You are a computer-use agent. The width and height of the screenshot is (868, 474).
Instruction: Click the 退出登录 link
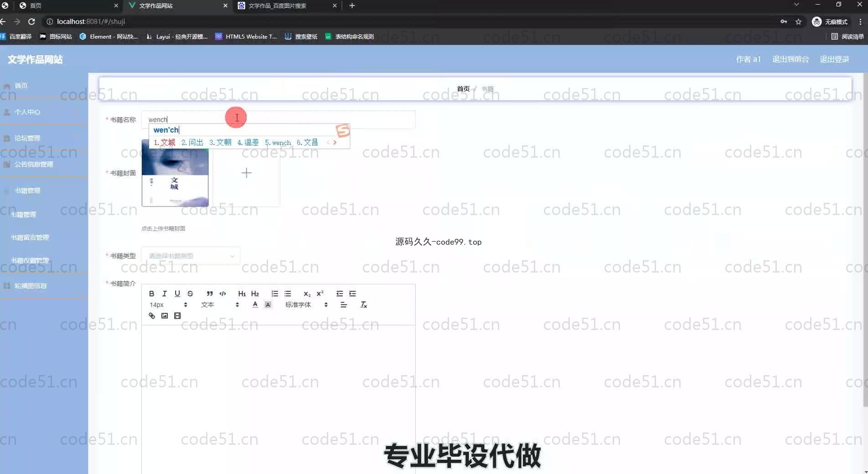click(834, 59)
